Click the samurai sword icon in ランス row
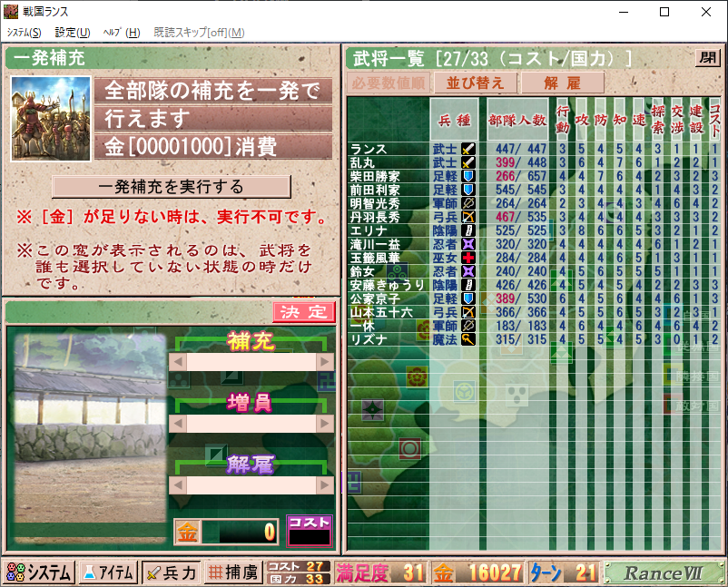This screenshot has width=728, height=587. click(x=468, y=149)
